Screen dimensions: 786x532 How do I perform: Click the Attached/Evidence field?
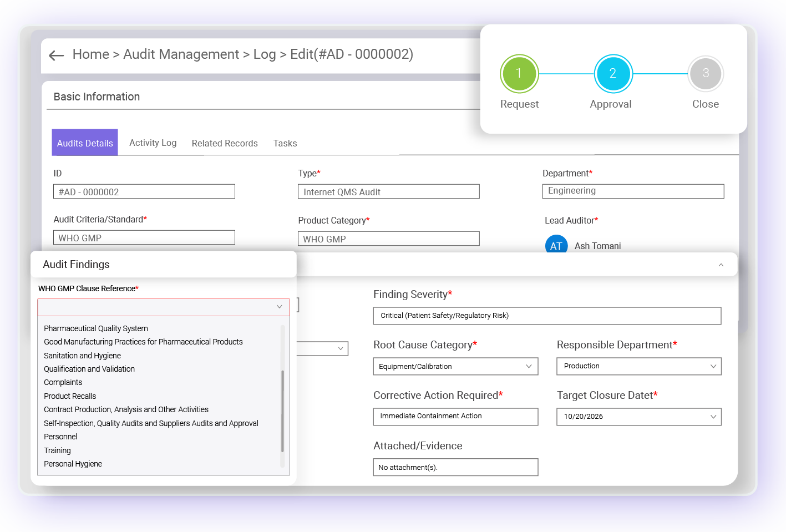(x=455, y=467)
